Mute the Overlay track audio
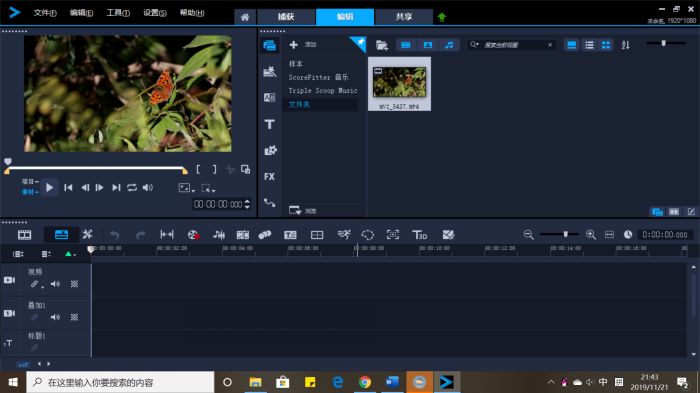The image size is (700, 393). tap(55, 317)
